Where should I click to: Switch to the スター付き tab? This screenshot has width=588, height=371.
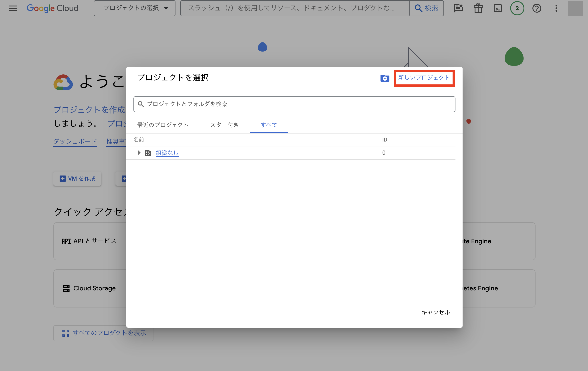pos(224,125)
